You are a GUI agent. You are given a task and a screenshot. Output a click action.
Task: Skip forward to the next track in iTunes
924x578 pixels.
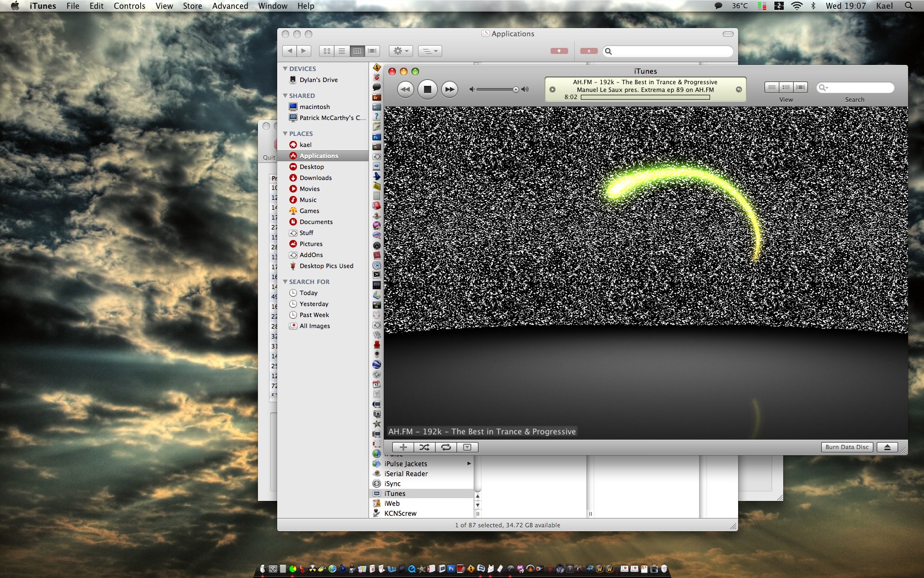(x=449, y=89)
